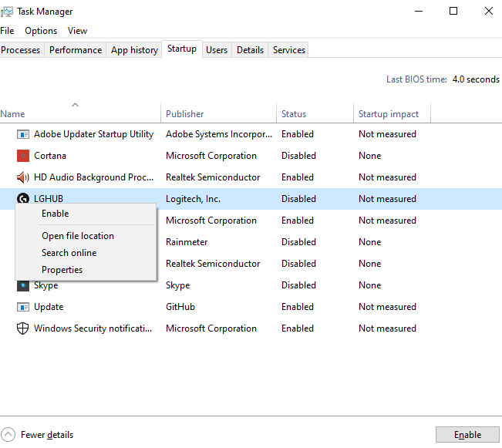Image resolution: width=502 pixels, height=448 pixels.
Task: Click the Adobe Systems Incorpor... publisher cell
Action: pyautogui.click(x=219, y=134)
